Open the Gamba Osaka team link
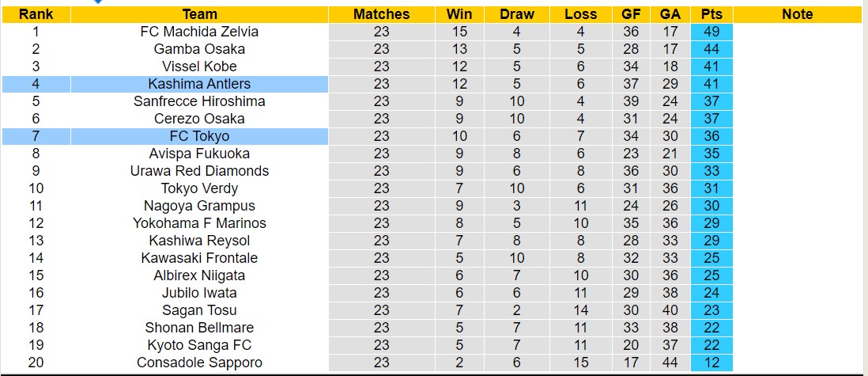This screenshot has width=868, height=376. (199, 49)
